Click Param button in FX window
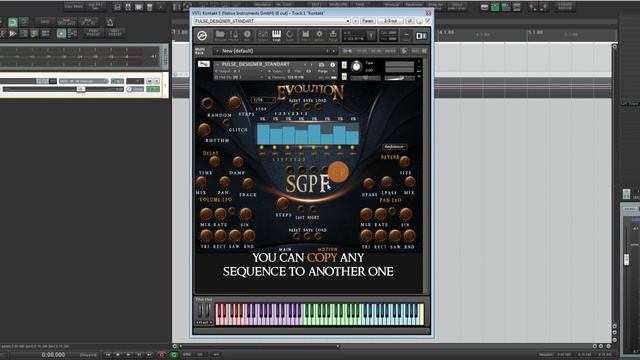Viewport: 640px width, 360px height. click(x=368, y=21)
